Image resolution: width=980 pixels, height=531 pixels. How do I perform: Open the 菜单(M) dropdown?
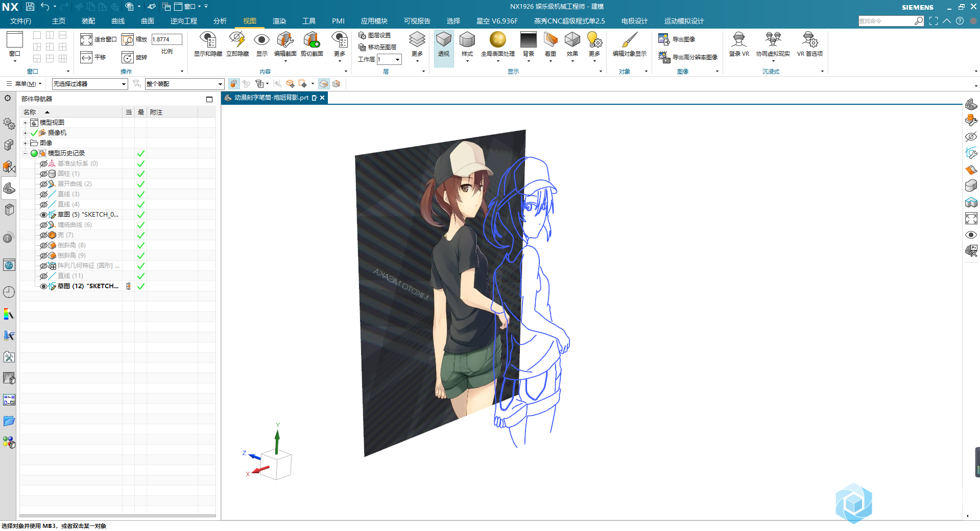pyautogui.click(x=24, y=84)
